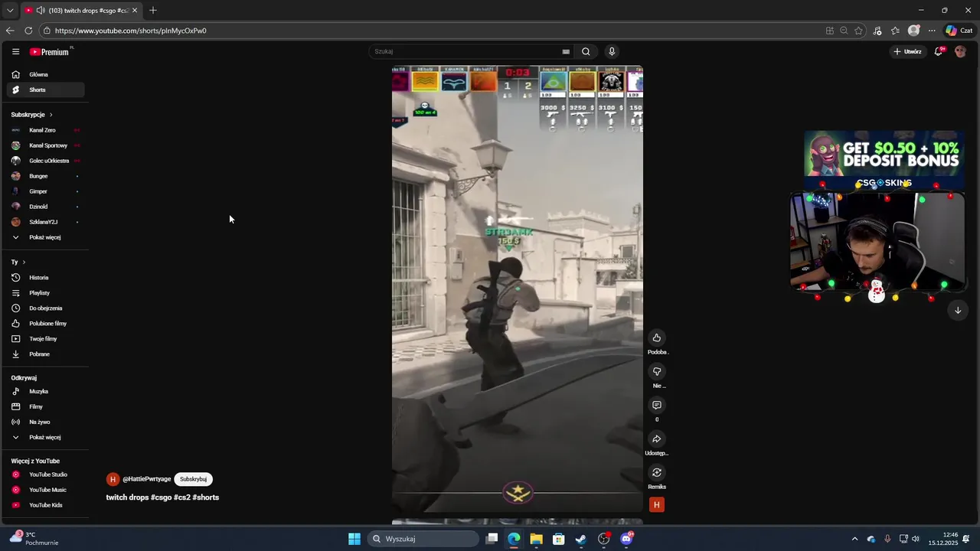Click the Utwórz create button
980x551 pixels.
click(x=908, y=51)
